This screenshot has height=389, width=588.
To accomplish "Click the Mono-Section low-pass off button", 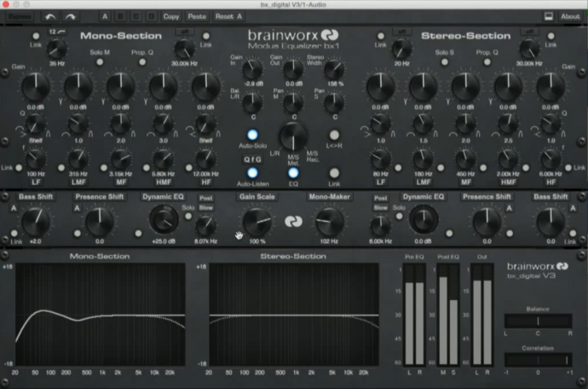I will click(185, 32).
